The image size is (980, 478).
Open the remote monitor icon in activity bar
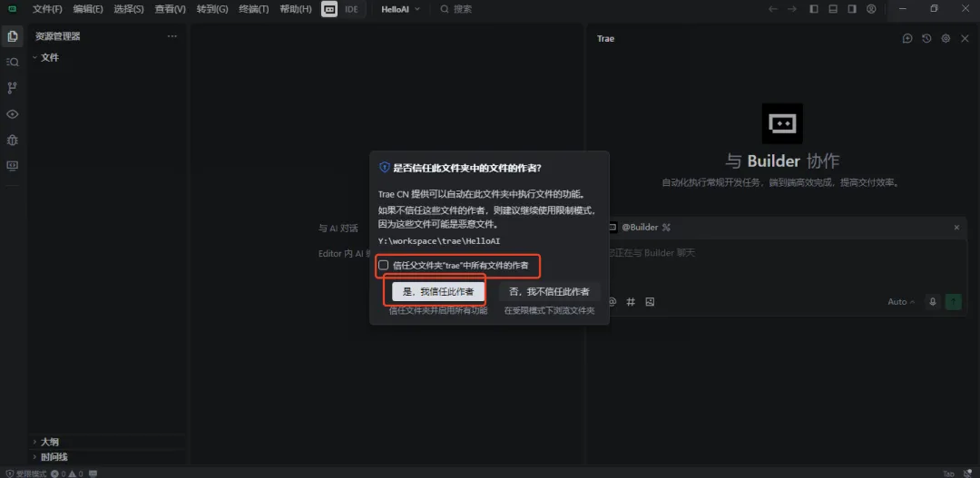click(13, 166)
